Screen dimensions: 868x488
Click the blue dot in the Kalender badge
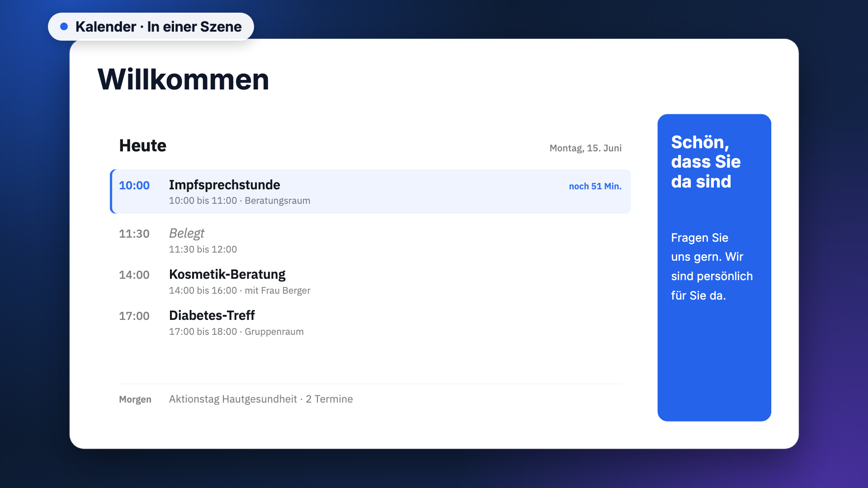[x=64, y=27]
